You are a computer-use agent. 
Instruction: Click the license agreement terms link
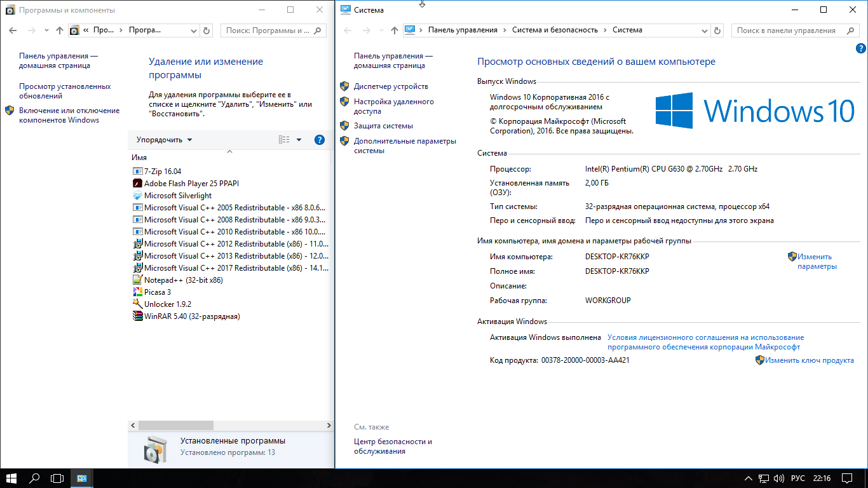[705, 342]
